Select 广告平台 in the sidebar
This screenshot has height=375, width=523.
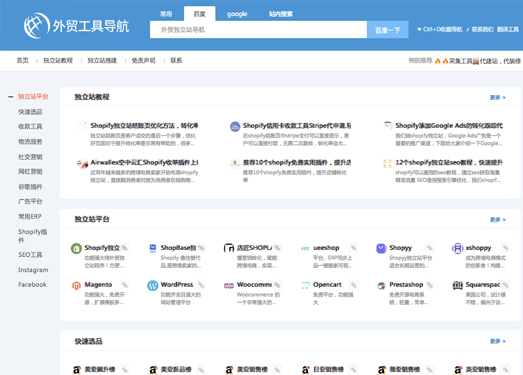coord(30,202)
